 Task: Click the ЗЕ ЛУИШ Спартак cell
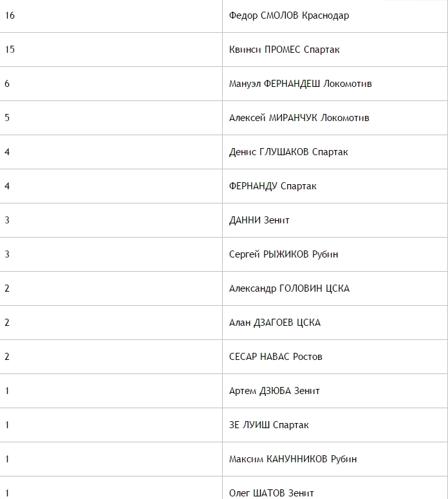pyautogui.click(x=335, y=425)
